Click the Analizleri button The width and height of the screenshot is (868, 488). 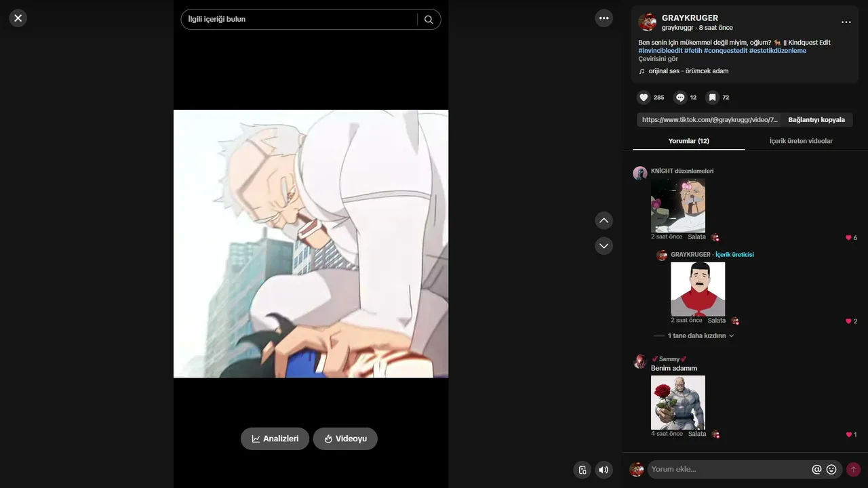[x=275, y=439]
